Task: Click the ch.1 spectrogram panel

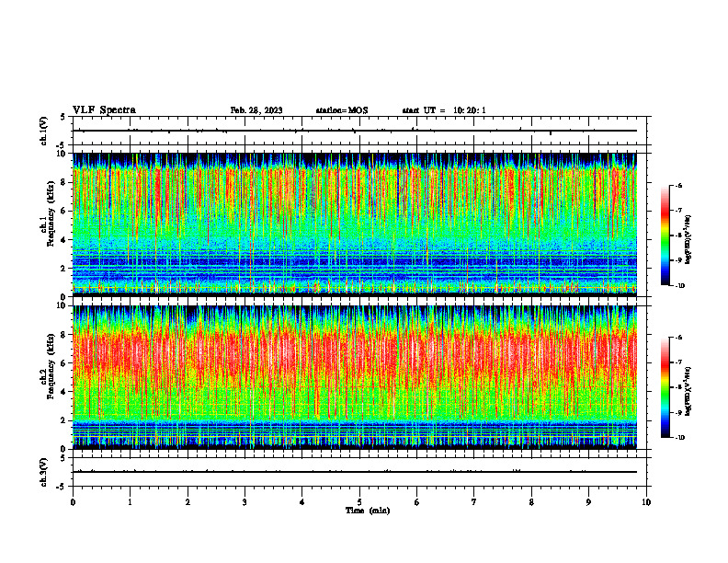Action: [355, 224]
